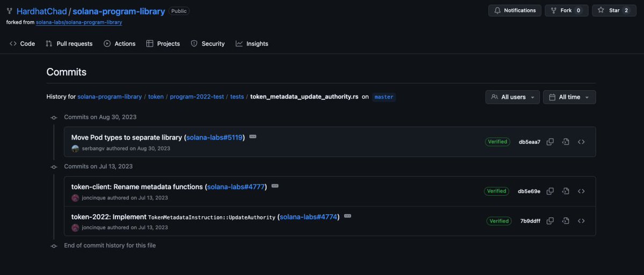Screen dimensions: 644x275
Task: Open solana-program-library repository title link
Action: pyautogui.click(x=119, y=11)
